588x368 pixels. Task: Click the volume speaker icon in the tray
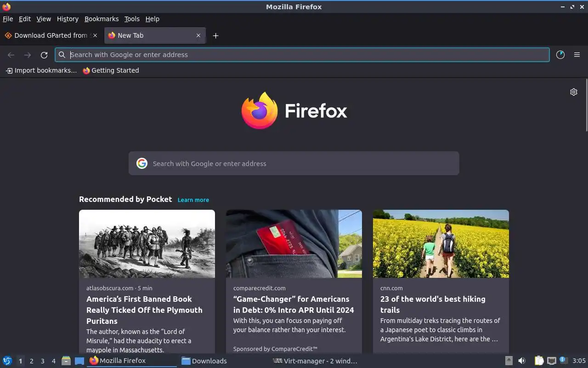pos(522,361)
